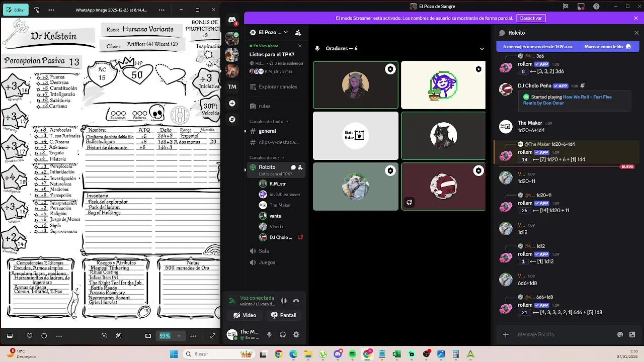The width and height of the screenshot is (644, 362).
Task: Join the Juegos voice channel
Action: point(276,262)
